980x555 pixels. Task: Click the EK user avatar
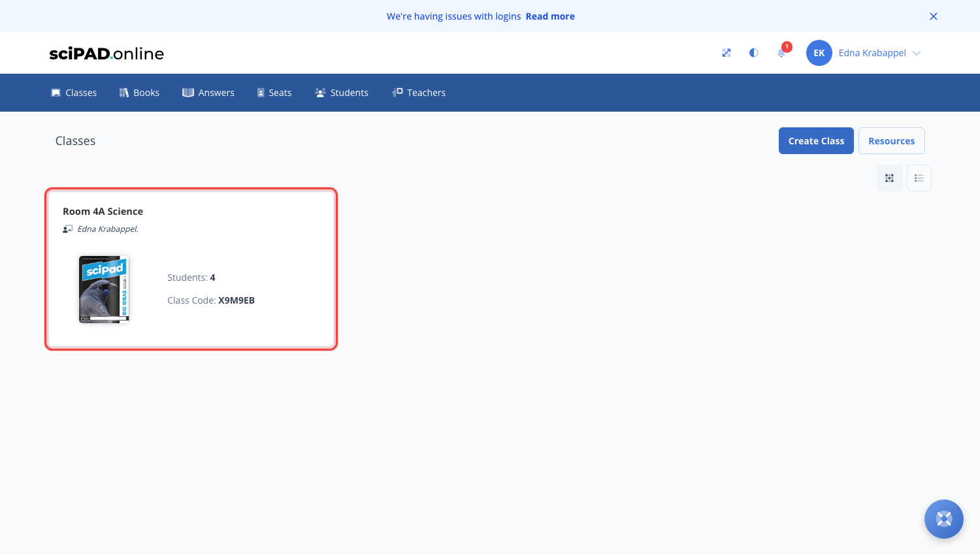pos(819,53)
